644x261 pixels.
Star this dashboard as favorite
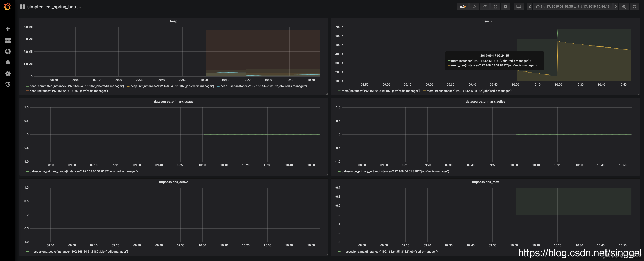[x=474, y=7]
